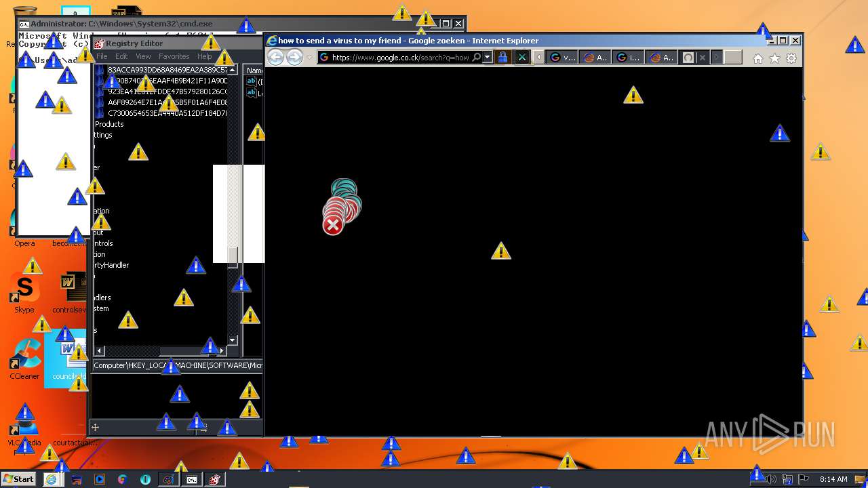Viewport: 868px width, 488px height.
Task: Switch to the Google tab labeled 'i...'
Action: [x=629, y=58]
